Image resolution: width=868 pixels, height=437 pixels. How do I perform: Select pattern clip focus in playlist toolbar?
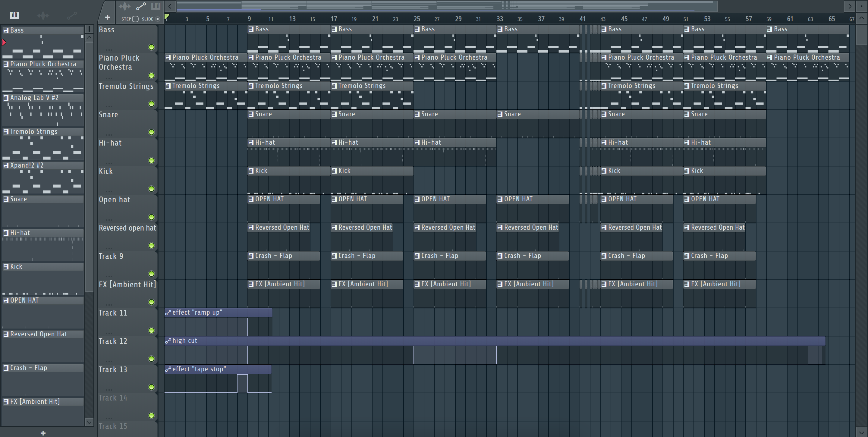[156, 6]
